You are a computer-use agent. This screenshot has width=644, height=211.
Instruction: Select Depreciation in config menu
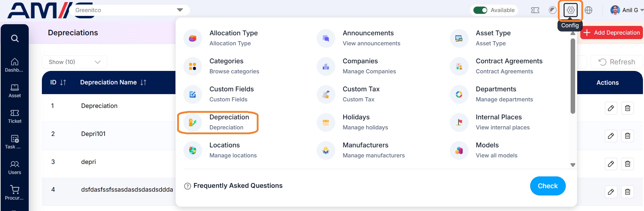218,122
